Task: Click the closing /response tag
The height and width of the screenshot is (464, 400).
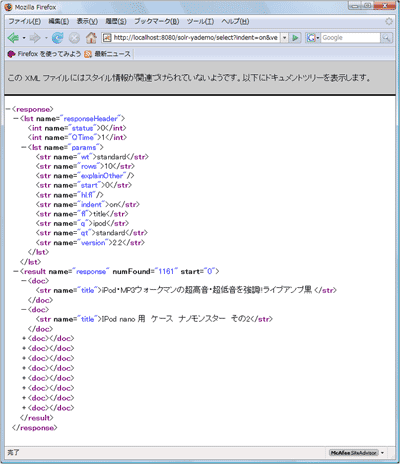Action: tap(34, 428)
